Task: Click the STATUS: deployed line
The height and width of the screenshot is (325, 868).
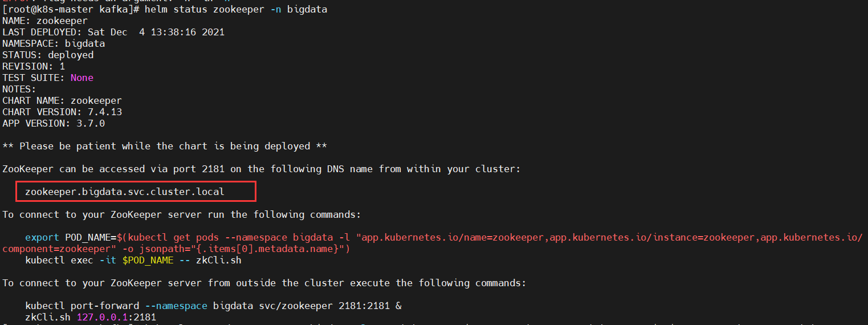Action: (x=48, y=55)
